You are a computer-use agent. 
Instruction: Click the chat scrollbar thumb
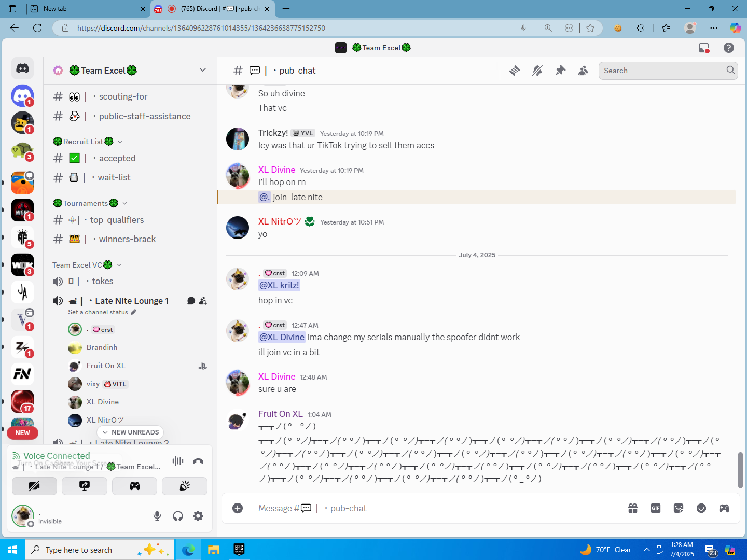(740, 470)
